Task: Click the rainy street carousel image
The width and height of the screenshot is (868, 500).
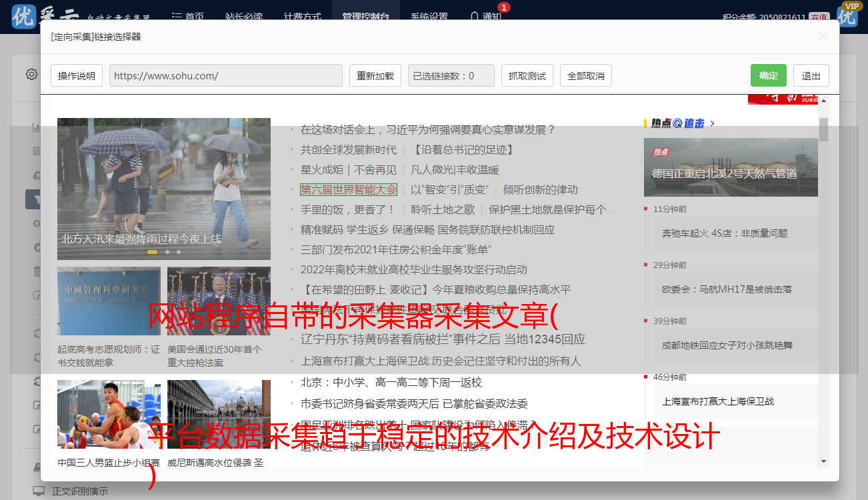Action: [x=164, y=189]
